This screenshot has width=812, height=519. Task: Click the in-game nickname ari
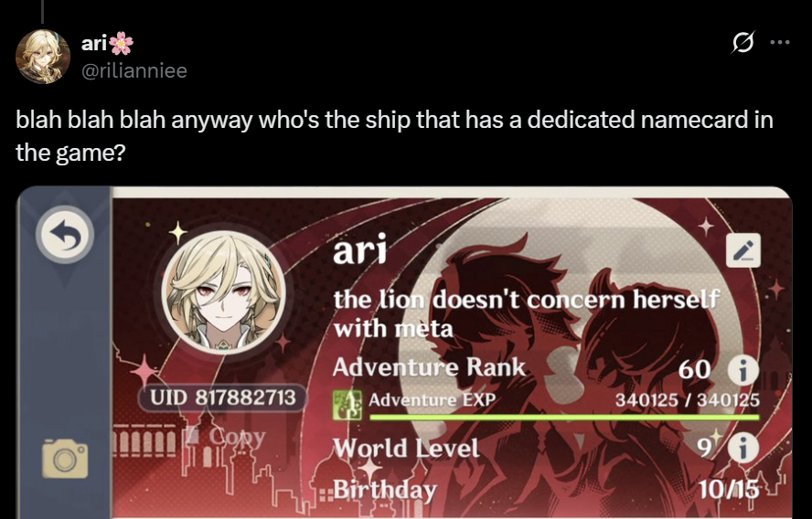(x=359, y=249)
